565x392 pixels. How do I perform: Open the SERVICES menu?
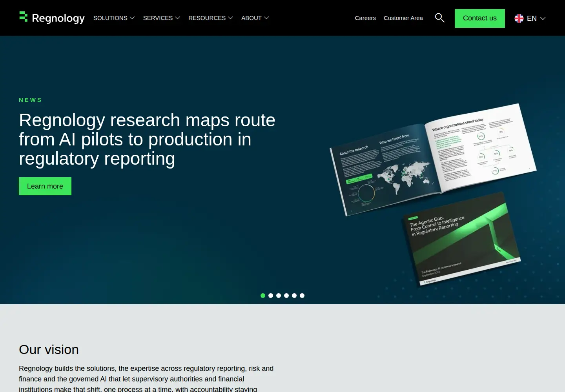point(158,18)
